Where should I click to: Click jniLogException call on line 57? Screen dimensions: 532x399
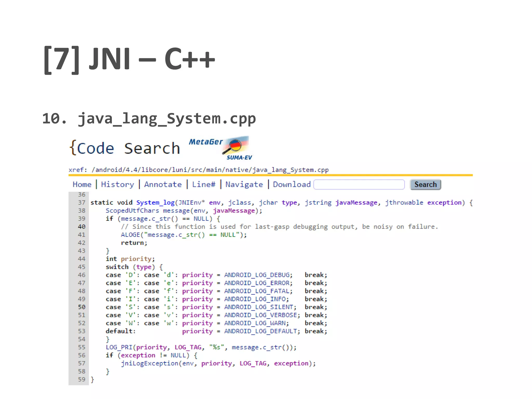(x=150, y=363)
